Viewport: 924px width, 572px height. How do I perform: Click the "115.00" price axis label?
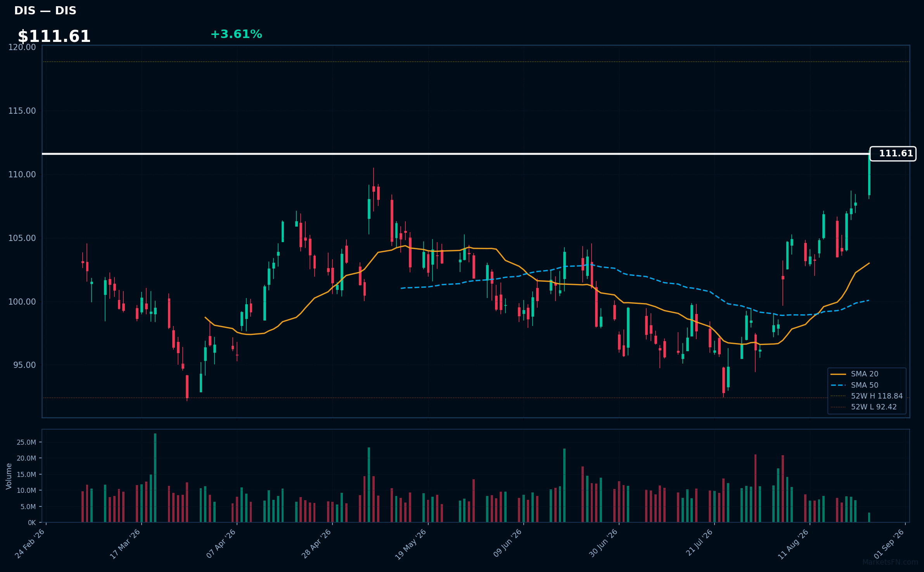click(22, 111)
